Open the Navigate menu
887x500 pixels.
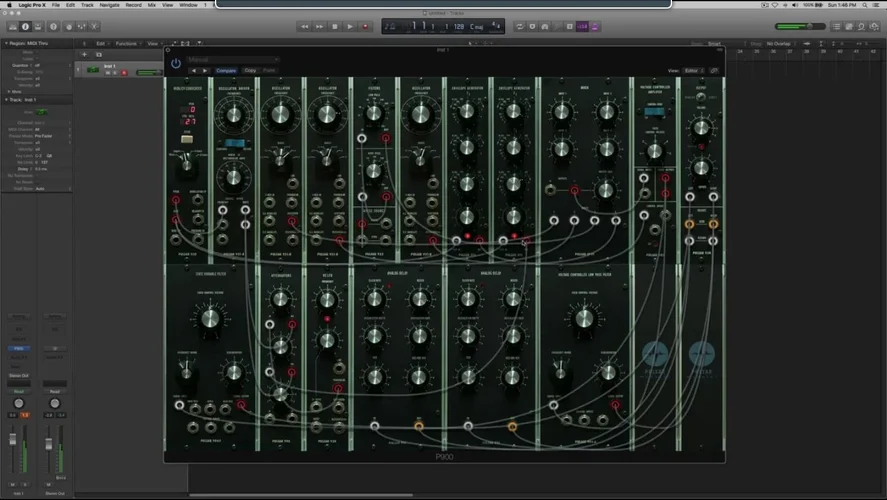coord(109,5)
